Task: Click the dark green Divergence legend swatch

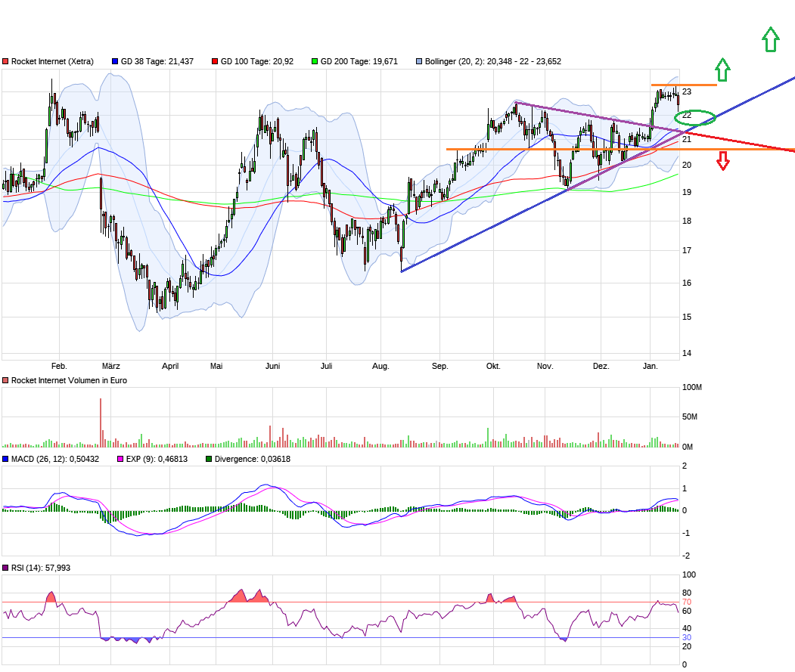Action: point(209,459)
